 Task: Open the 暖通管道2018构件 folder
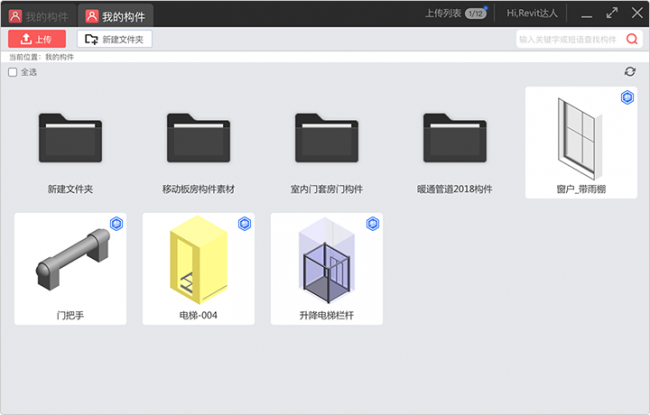click(454, 137)
